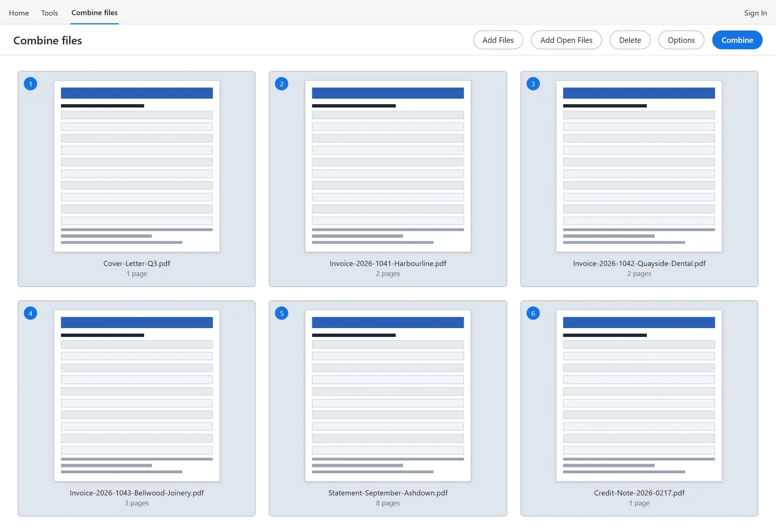Select the Combine files tab
Image resolution: width=776 pixels, height=532 pixels.
click(95, 13)
